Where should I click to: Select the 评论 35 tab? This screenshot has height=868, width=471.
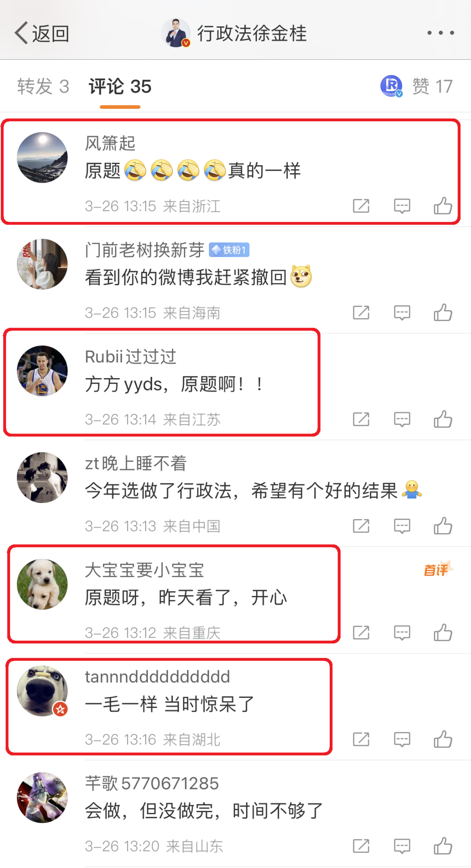pos(120,86)
